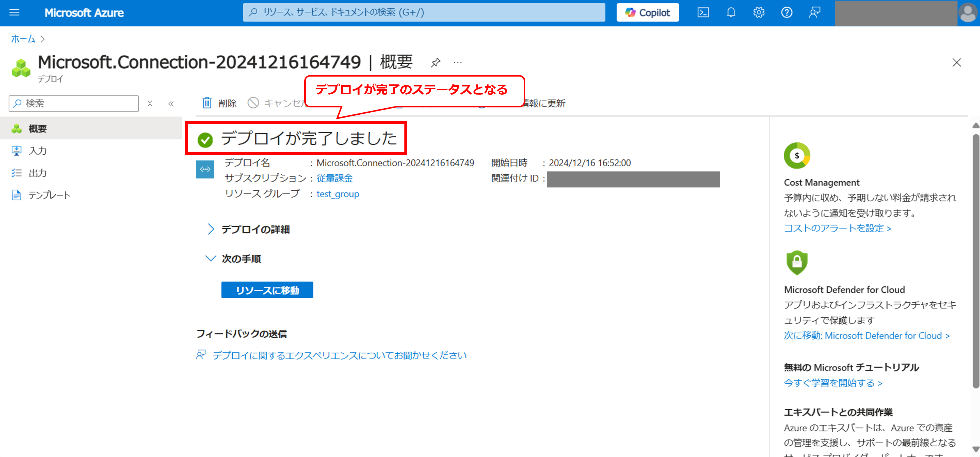The height and width of the screenshot is (457, 980).
Task: Click the Cost Management icon
Action: (x=797, y=155)
